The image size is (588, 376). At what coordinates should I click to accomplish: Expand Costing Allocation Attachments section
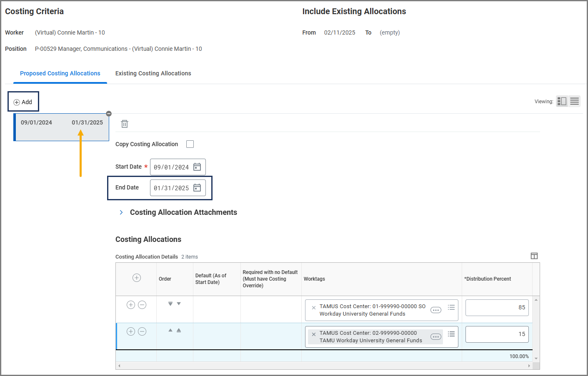[121, 212]
